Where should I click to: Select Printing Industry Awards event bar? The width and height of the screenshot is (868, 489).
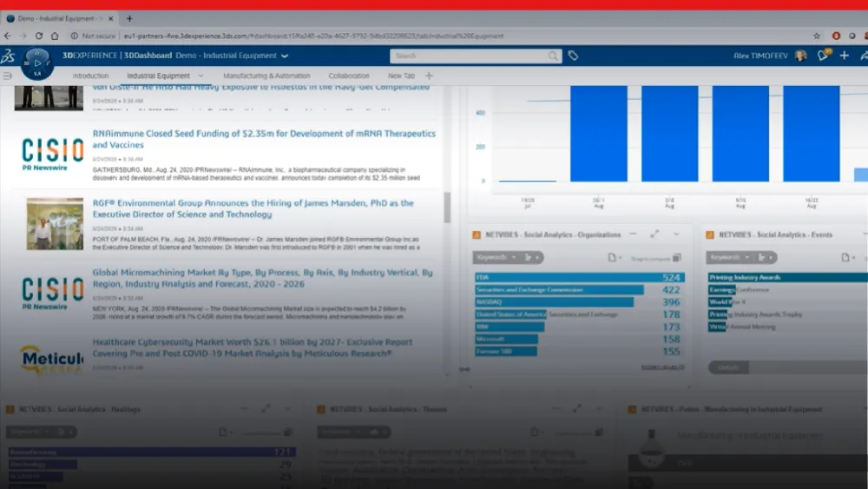788,277
